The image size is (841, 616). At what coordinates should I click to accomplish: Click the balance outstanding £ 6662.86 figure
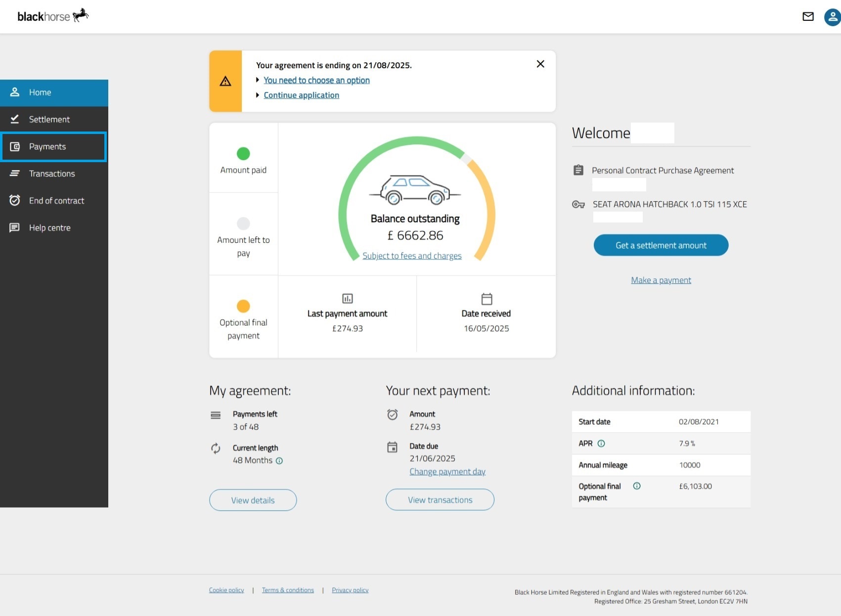tap(415, 235)
